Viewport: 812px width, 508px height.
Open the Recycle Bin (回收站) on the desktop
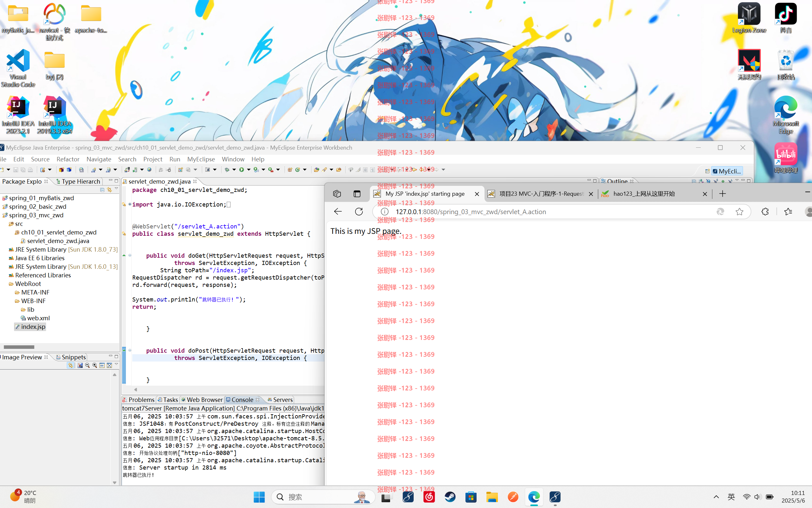(x=785, y=64)
